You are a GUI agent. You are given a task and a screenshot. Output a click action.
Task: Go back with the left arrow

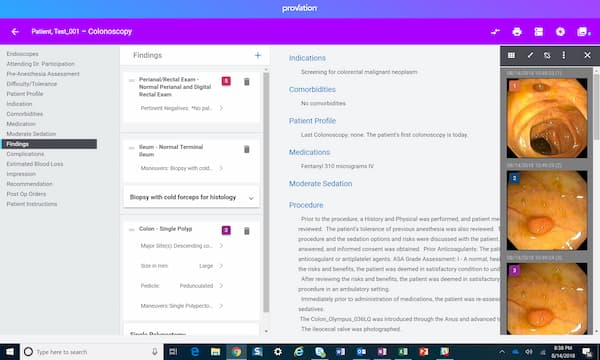15,32
